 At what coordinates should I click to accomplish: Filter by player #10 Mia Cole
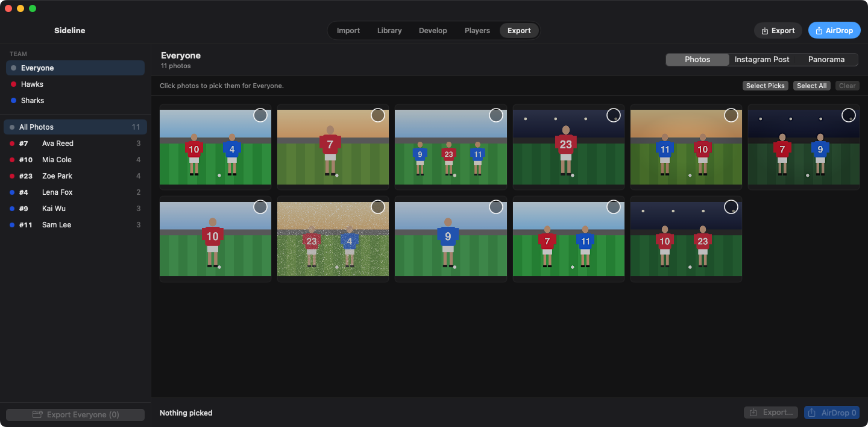tap(75, 160)
